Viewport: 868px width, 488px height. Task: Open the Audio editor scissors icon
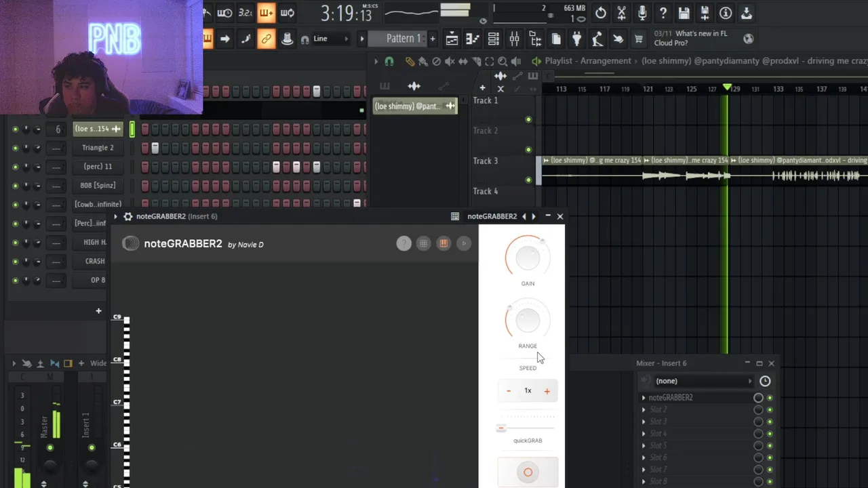coord(621,13)
